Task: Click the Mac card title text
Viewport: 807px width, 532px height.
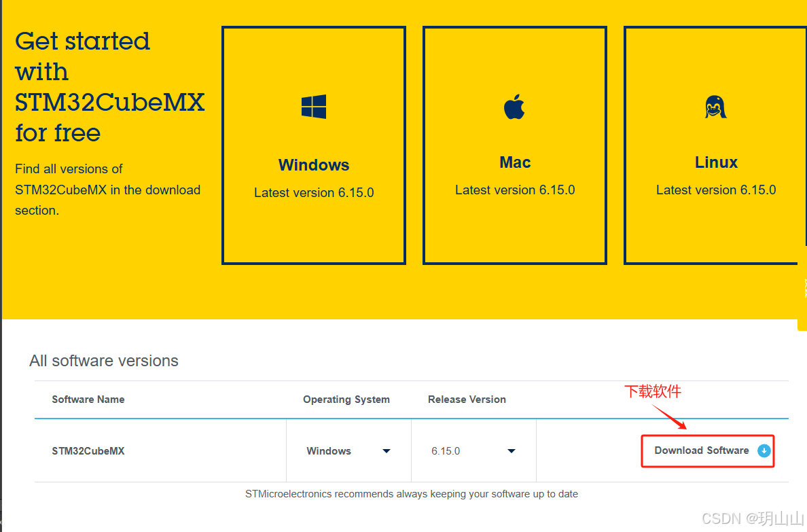Action: (x=515, y=162)
